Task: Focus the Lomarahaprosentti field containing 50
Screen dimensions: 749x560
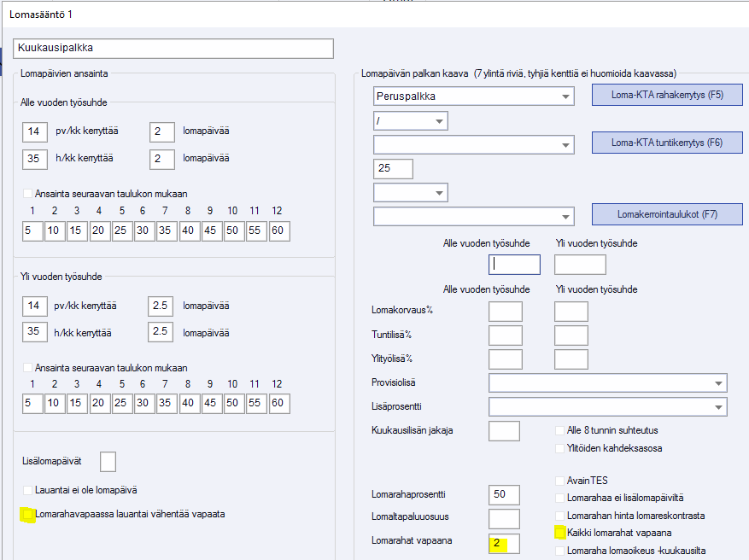Action: pos(504,494)
